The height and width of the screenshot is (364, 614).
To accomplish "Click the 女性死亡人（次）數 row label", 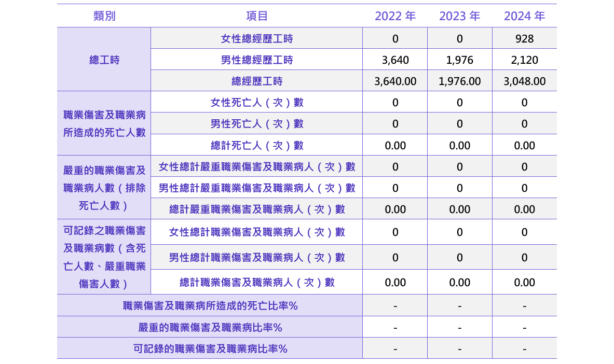I will click(256, 103).
